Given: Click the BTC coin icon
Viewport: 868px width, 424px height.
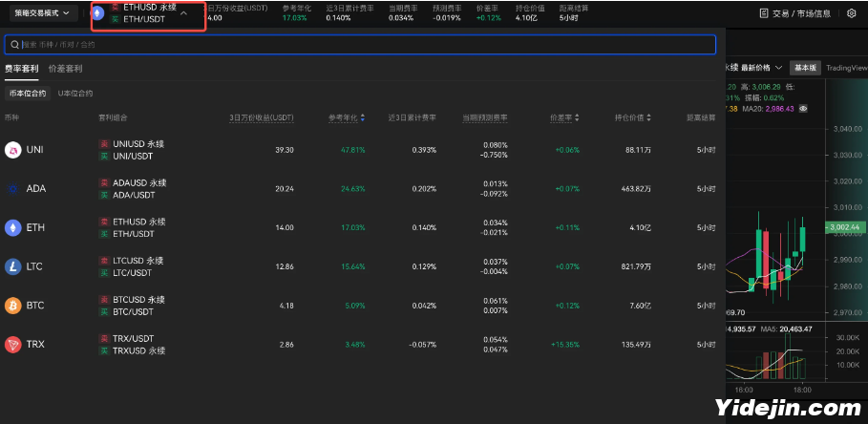Looking at the screenshot, I should pos(12,306).
